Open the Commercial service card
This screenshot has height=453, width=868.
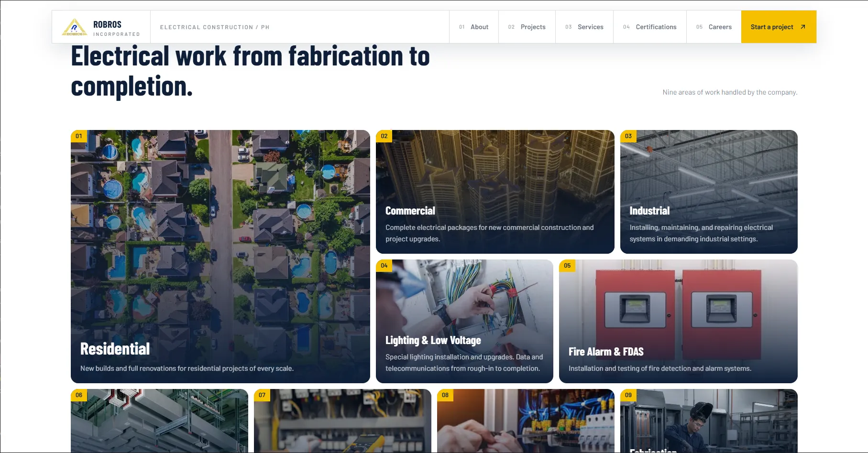point(495,192)
